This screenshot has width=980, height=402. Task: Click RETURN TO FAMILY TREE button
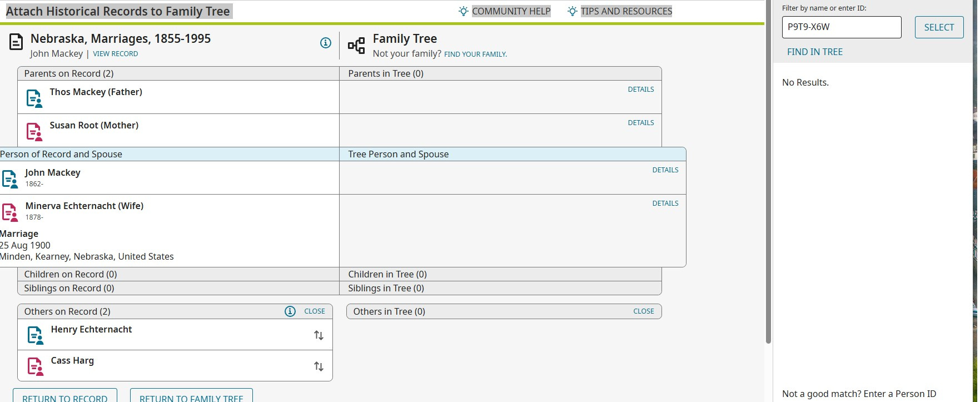coord(191,395)
